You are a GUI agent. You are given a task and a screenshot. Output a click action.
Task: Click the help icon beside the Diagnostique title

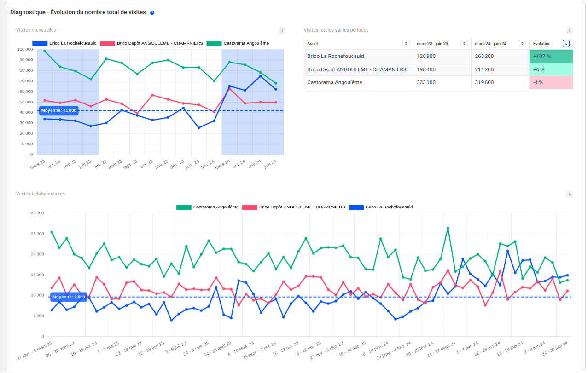click(x=152, y=12)
